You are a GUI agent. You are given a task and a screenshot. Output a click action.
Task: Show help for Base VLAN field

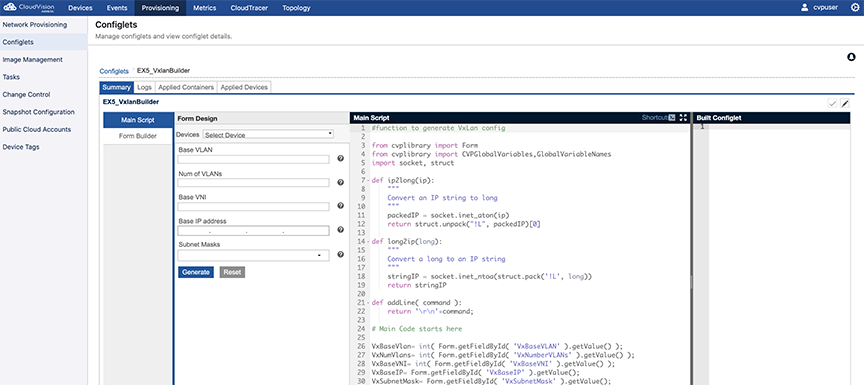tap(340, 159)
